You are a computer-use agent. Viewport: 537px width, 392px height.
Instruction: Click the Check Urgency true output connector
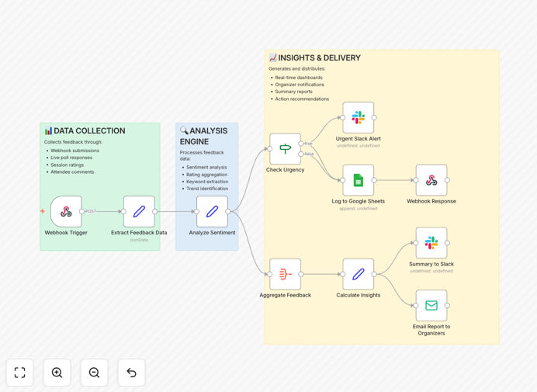point(300,144)
